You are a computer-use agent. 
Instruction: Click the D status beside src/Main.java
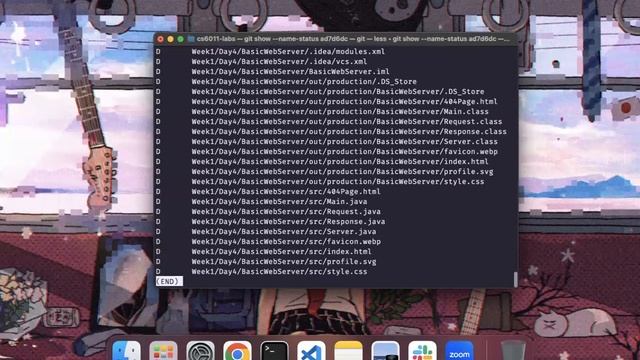[x=158, y=202]
